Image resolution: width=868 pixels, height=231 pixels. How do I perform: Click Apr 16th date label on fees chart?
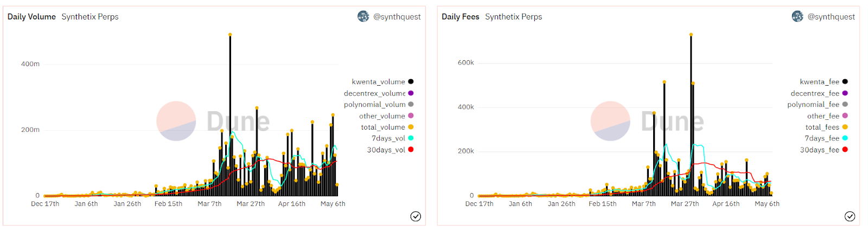pyautogui.click(x=726, y=204)
